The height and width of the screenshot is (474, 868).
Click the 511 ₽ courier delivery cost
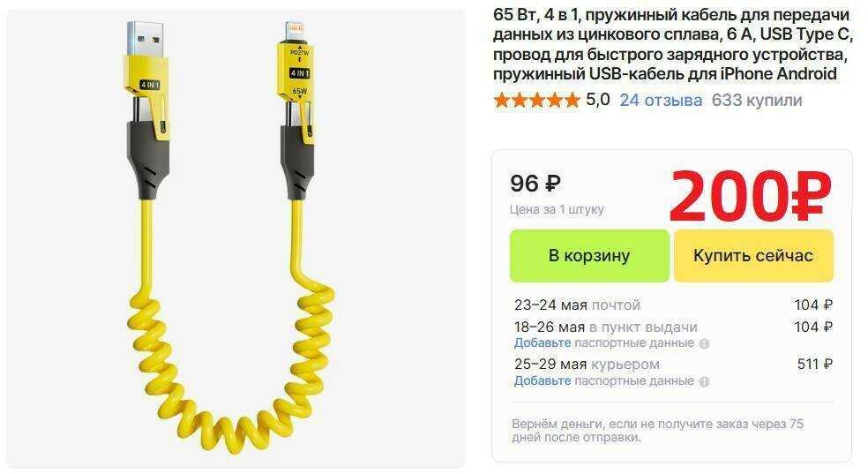[815, 365]
